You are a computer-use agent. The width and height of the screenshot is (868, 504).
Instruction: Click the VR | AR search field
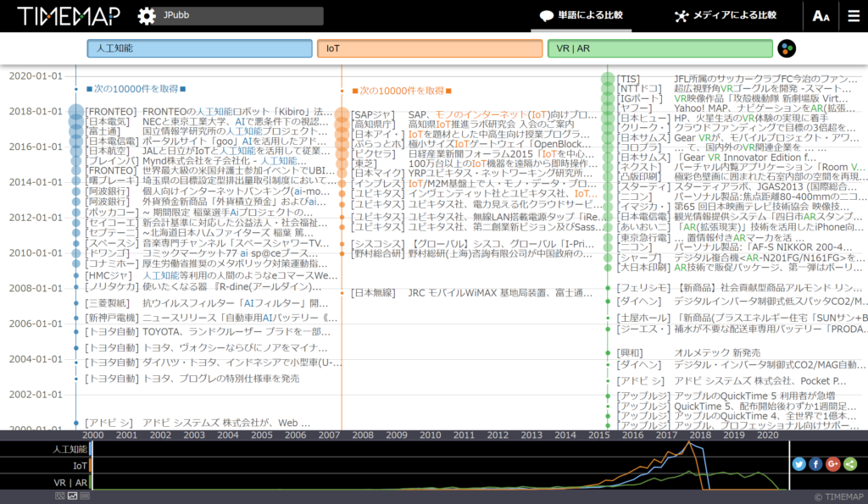click(659, 48)
